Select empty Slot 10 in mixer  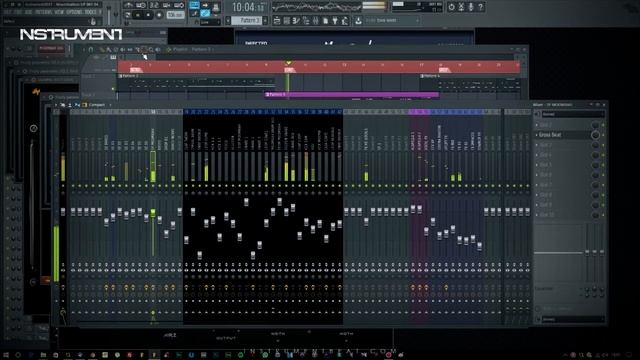[564, 215]
